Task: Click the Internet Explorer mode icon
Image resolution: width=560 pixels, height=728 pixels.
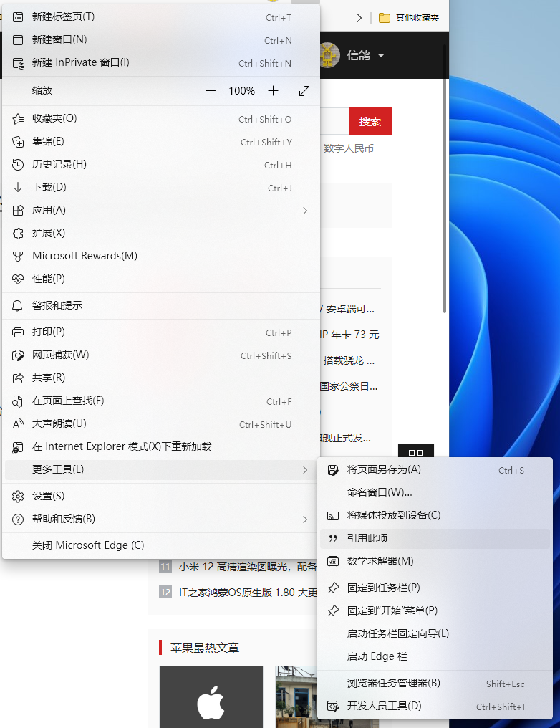Action: pos(18,447)
